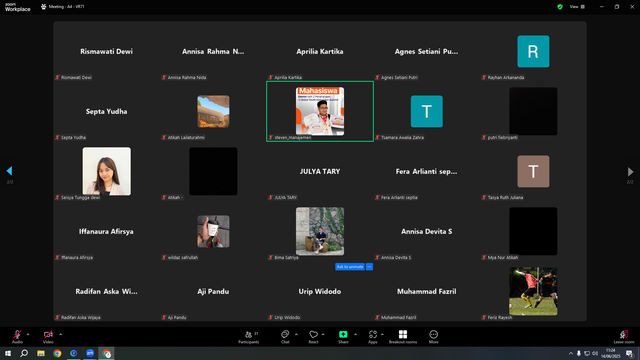
Task: Expand the Share options arrow
Action: tap(355, 334)
